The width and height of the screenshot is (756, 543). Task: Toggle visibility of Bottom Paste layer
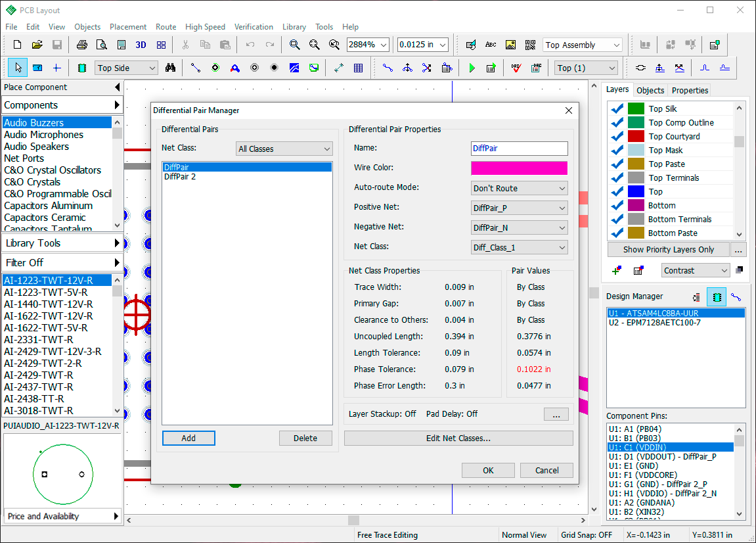pos(617,233)
